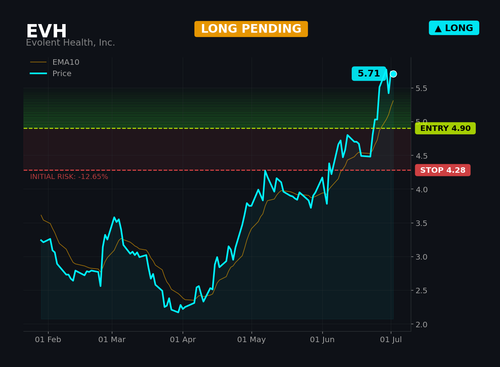Click the 5.5 y-axis value
This screenshot has width=500, height=367.
pyautogui.click(x=421, y=88)
